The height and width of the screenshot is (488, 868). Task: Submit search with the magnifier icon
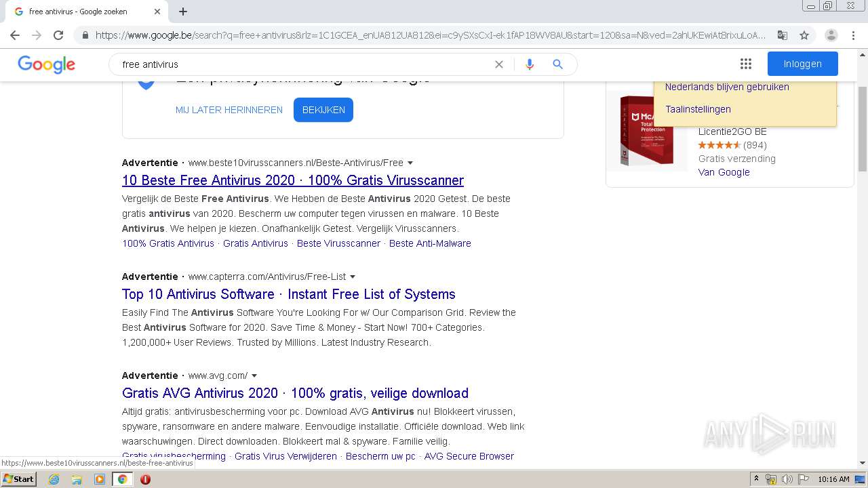coord(557,64)
